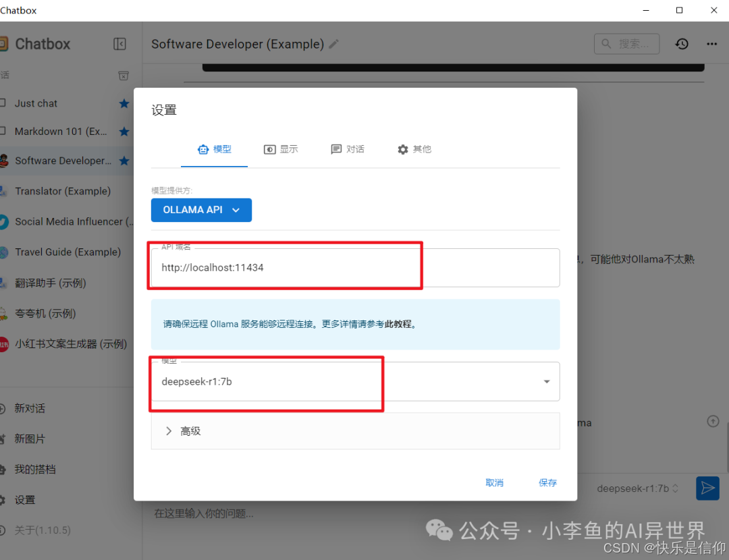Screen dimensions: 729x560
Task: Open the history clock icon in header
Action: [682, 44]
